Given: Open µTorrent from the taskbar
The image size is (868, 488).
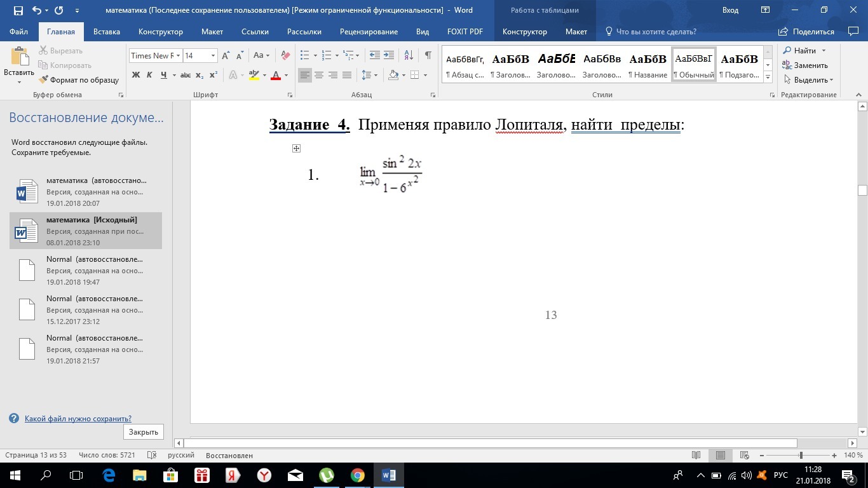Looking at the screenshot, I should tap(326, 475).
